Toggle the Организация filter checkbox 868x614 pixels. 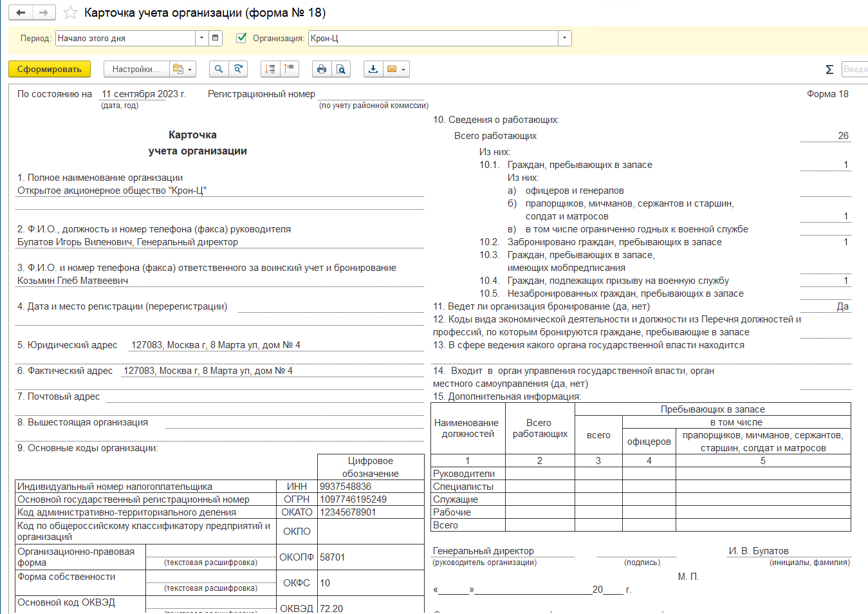point(241,38)
